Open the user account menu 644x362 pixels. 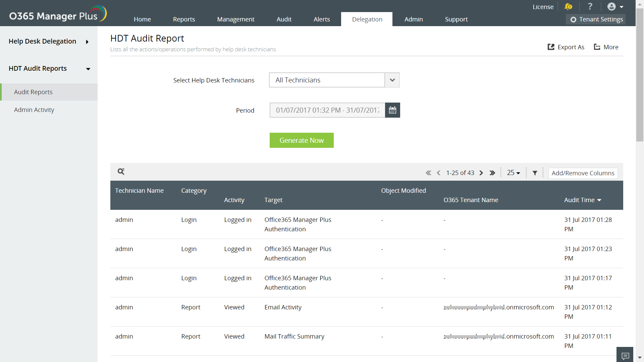615,7
